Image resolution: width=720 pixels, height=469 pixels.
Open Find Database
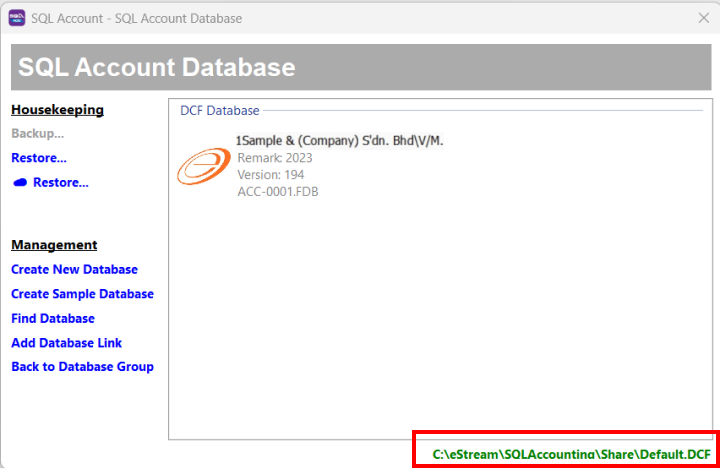click(53, 318)
